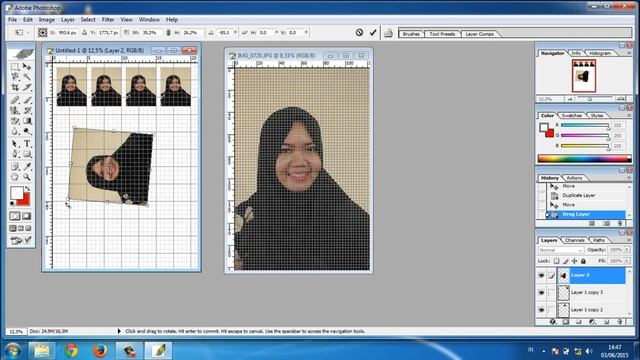Toggle lock position icon
This screenshot has height=360, width=640.
(x=574, y=261)
